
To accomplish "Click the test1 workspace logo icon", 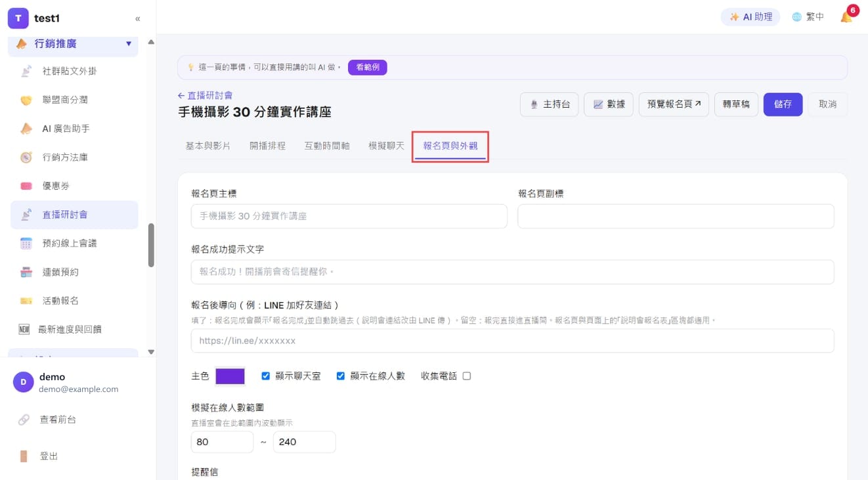I will point(18,18).
